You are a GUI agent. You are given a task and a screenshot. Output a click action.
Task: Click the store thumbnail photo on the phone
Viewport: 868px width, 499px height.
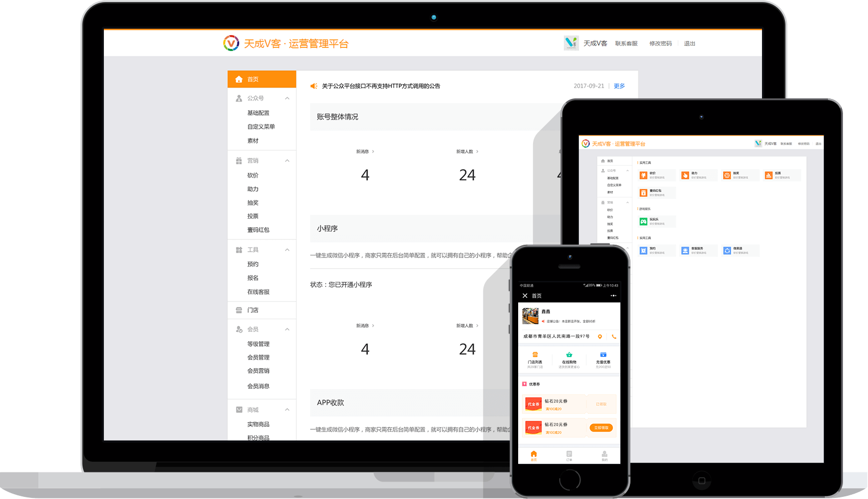click(x=530, y=316)
